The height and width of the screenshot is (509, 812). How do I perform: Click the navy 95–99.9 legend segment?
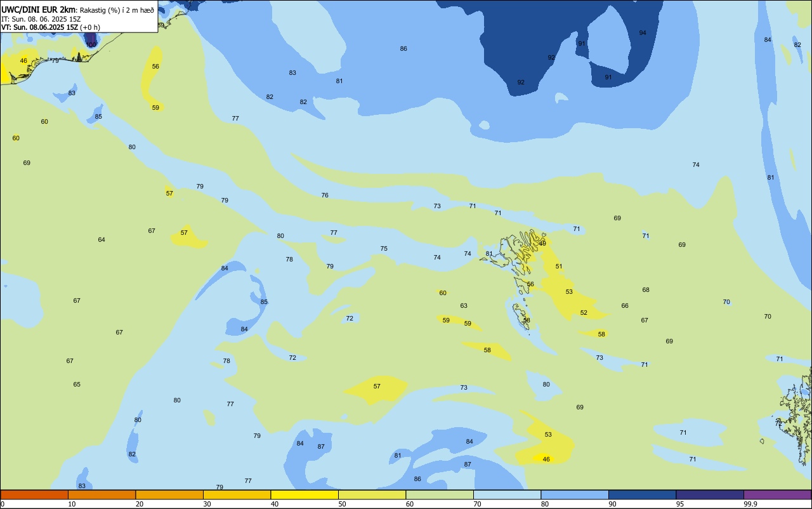[x=710, y=494]
